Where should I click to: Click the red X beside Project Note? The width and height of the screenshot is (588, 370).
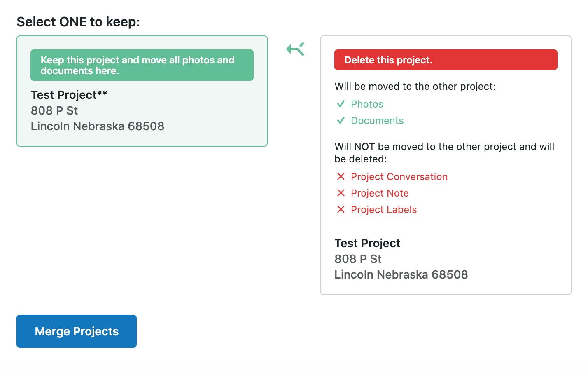(341, 193)
